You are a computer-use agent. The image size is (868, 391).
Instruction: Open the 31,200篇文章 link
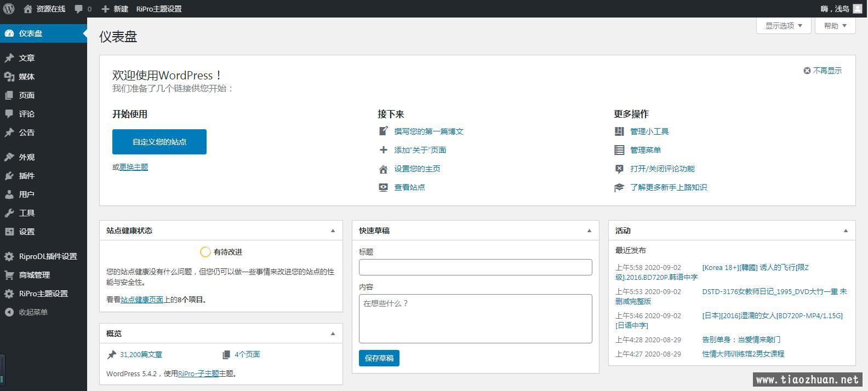click(x=141, y=355)
